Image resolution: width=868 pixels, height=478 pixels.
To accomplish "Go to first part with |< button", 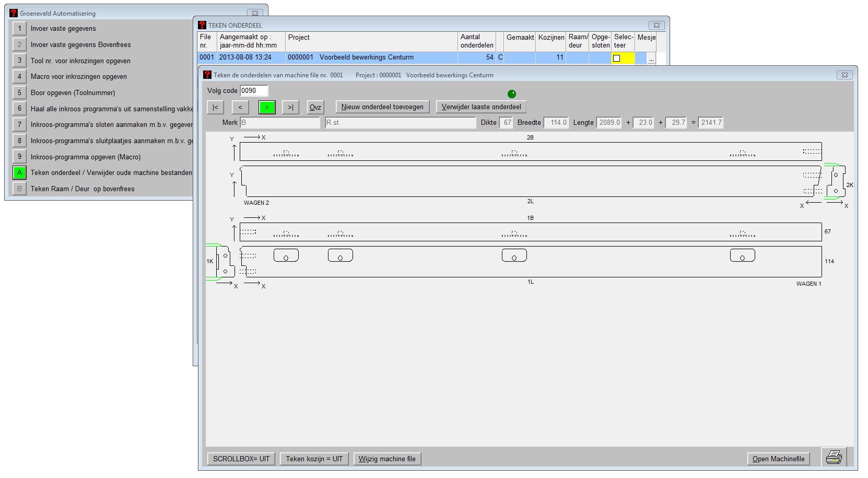I will 215,107.
